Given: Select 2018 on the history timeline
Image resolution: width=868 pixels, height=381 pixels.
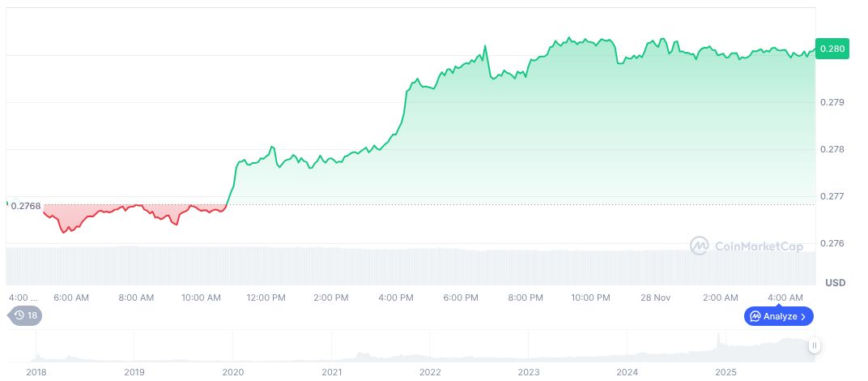Looking at the screenshot, I should coord(36,372).
